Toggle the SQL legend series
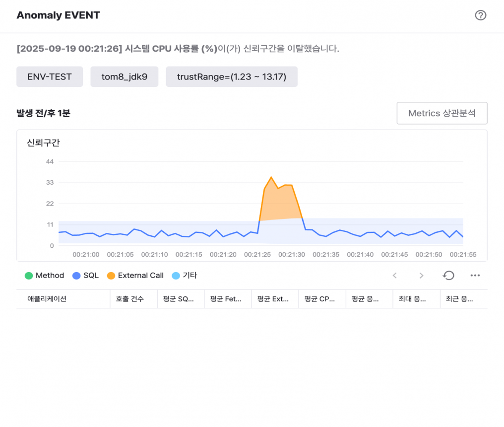Viewport: 504px width, 427px height. [86, 276]
